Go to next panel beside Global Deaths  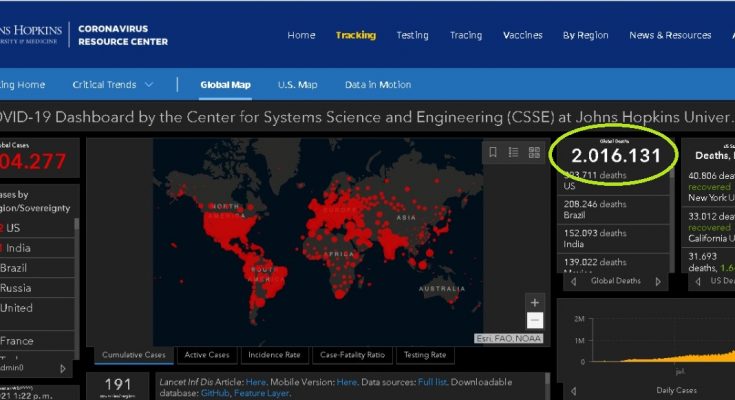(658, 281)
